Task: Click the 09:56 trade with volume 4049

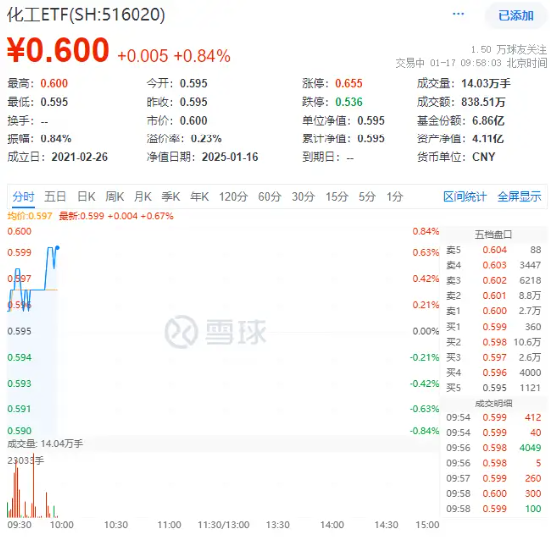Action: pos(494,448)
